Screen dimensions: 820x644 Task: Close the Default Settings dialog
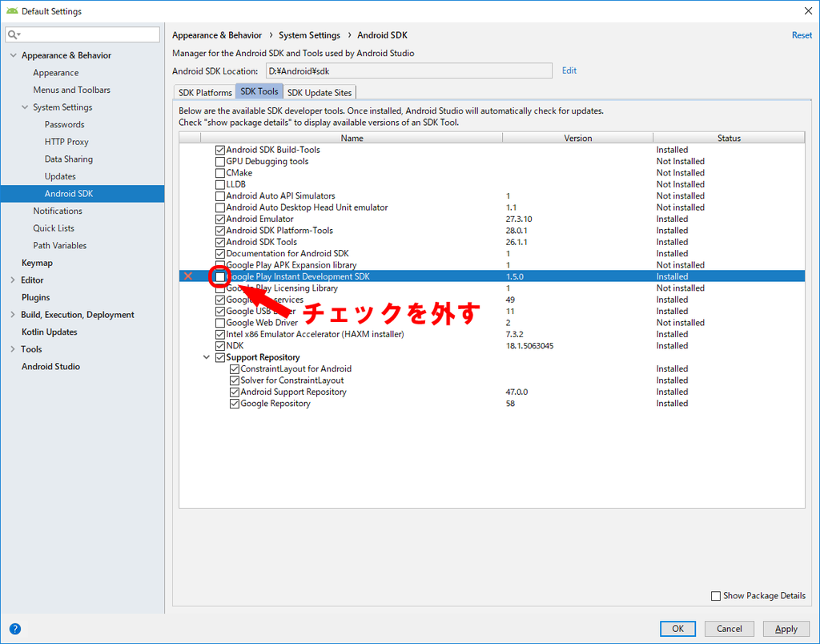(808, 11)
